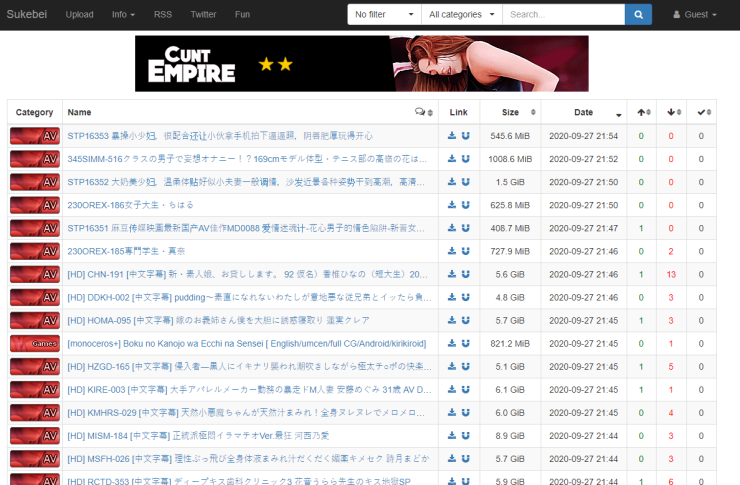Download torrent file for HZGD-165 row
Viewport: 740px width, 485px height.
(452, 367)
